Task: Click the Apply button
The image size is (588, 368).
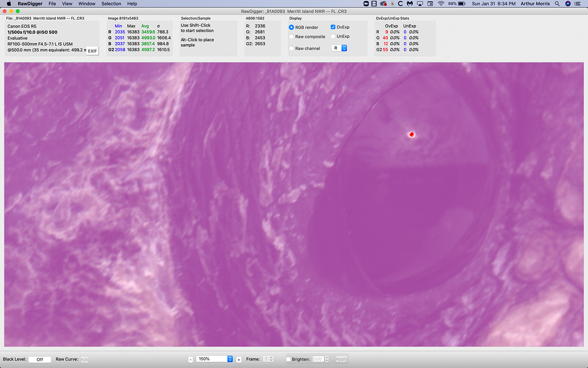Action: 342,359
